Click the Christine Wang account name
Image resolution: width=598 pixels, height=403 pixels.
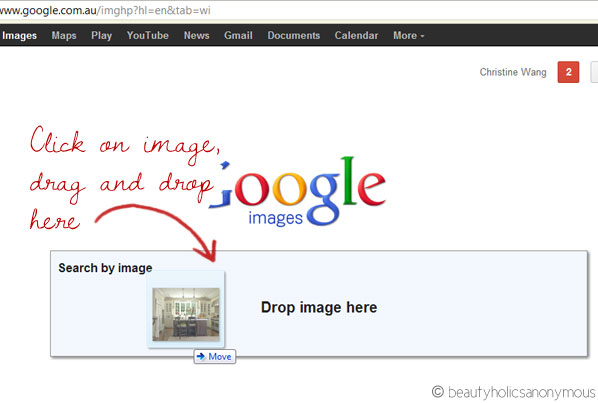point(513,72)
